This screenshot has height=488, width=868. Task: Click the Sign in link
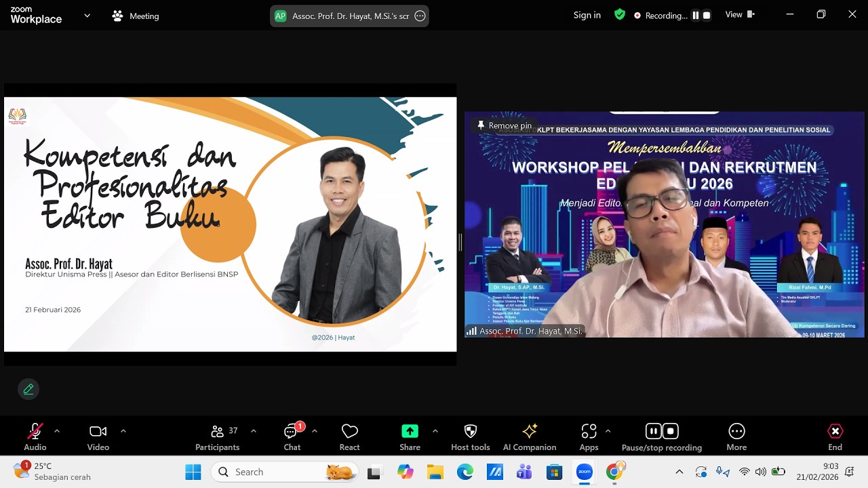coord(587,15)
